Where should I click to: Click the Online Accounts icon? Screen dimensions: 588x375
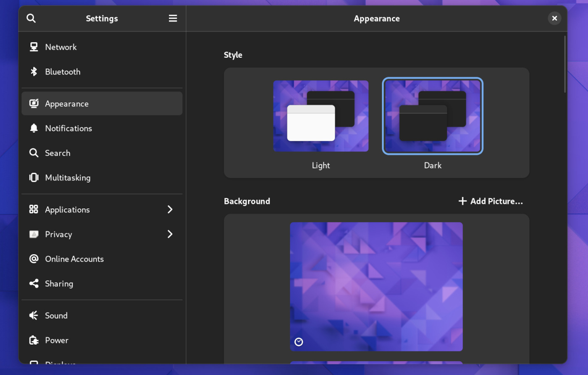[34, 259]
